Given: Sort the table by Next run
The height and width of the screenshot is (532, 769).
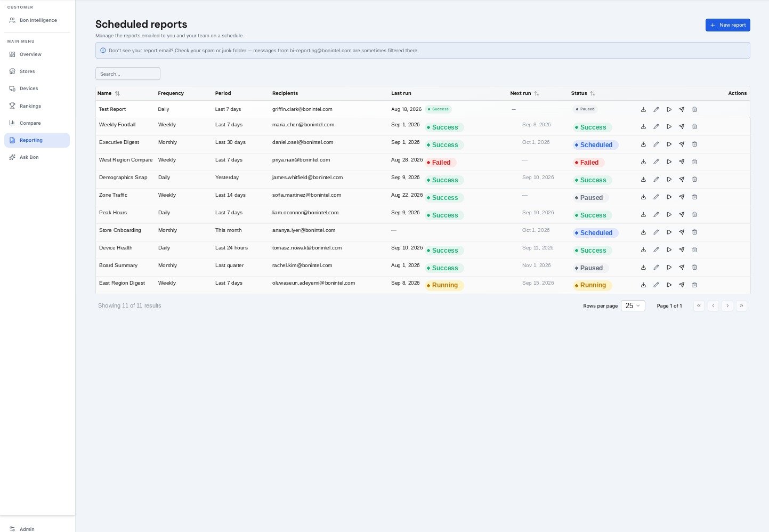Looking at the screenshot, I should tap(525, 93).
